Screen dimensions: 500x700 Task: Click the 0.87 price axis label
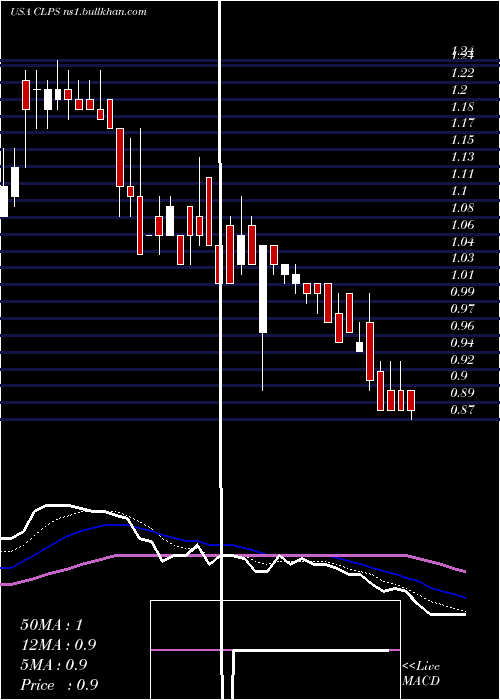(x=462, y=409)
